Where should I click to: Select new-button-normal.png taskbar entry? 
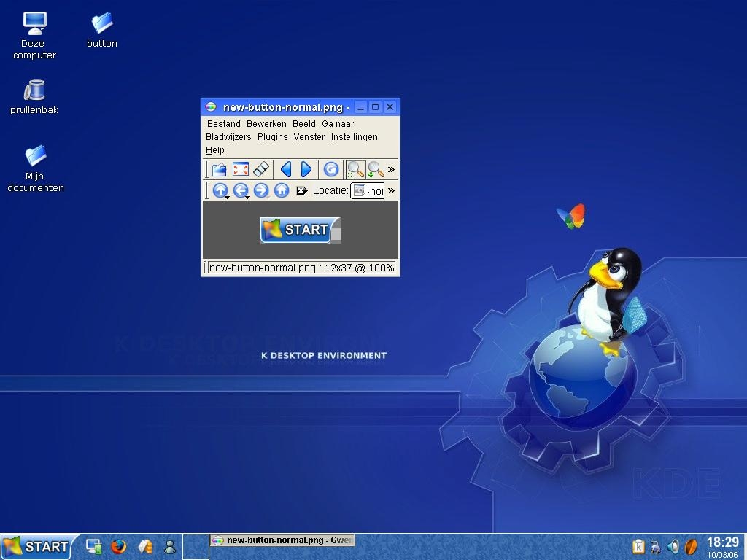[x=282, y=540]
